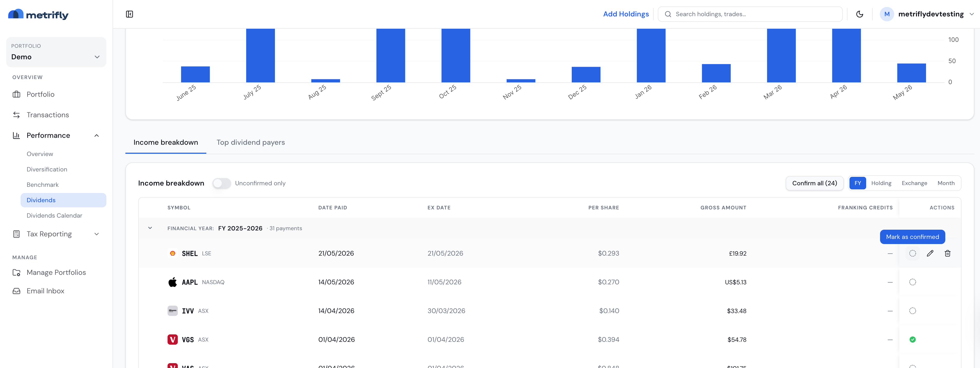Select Dividends in sidebar

63,200
